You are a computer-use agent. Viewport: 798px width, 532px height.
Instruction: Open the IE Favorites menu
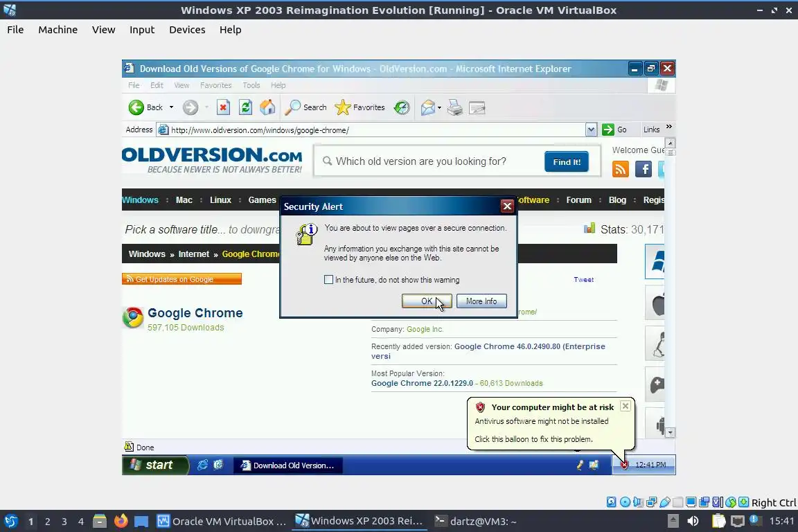point(216,85)
